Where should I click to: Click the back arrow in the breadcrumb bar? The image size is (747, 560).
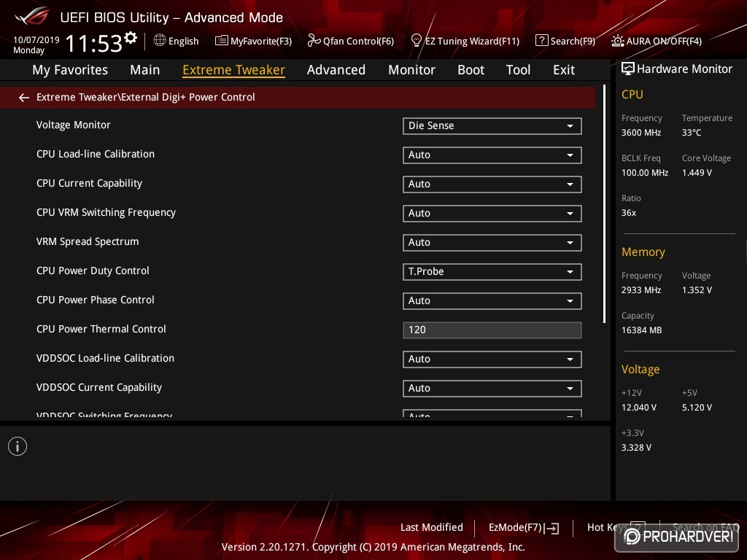[x=24, y=98]
